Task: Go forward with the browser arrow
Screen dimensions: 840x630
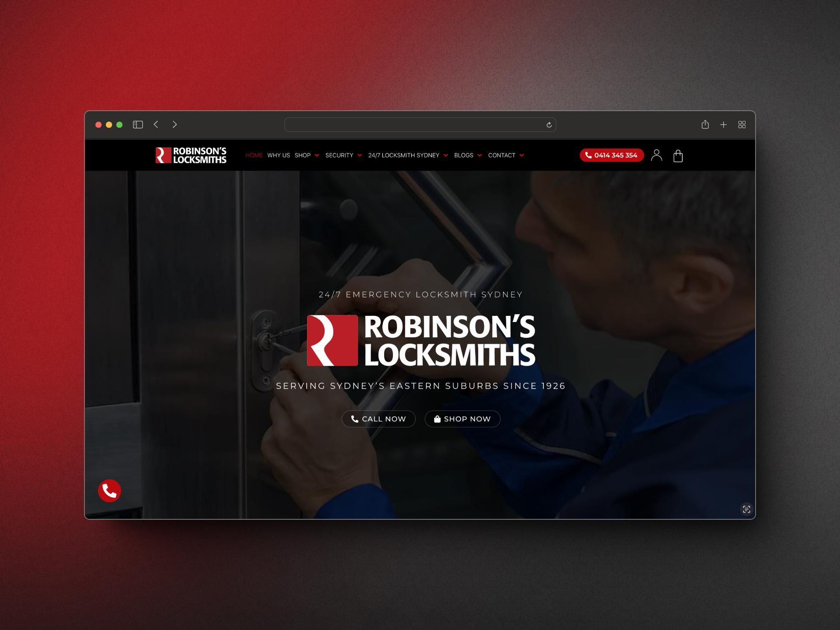Action: [x=175, y=125]
